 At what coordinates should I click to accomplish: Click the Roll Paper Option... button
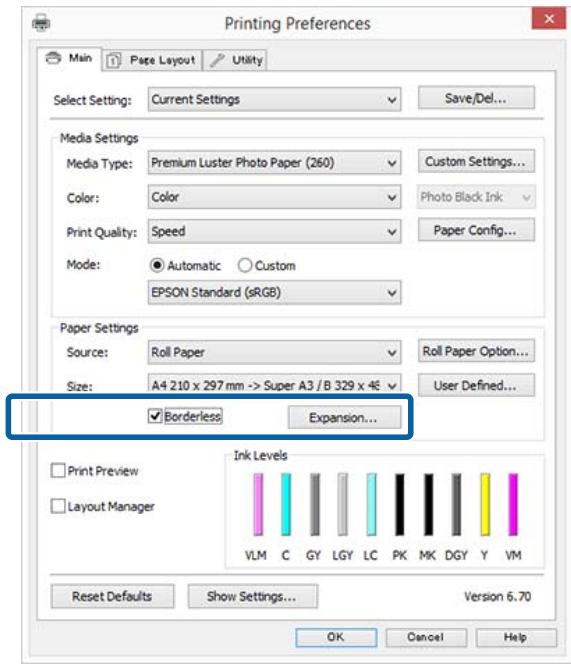point(476,351)
